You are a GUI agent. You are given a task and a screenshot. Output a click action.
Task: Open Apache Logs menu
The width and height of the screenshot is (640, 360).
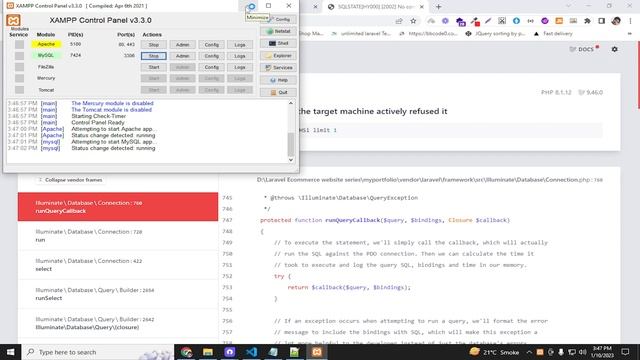240,44
